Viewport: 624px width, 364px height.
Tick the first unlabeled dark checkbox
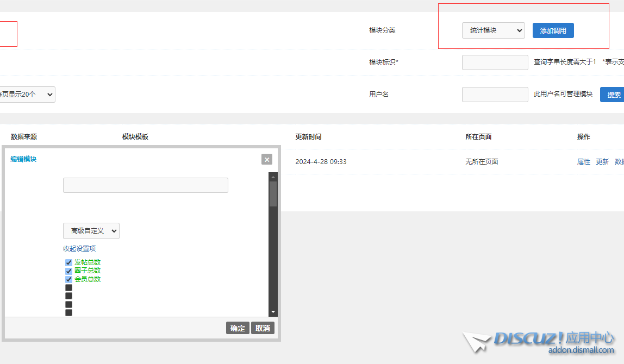click(x=68, y=288)
